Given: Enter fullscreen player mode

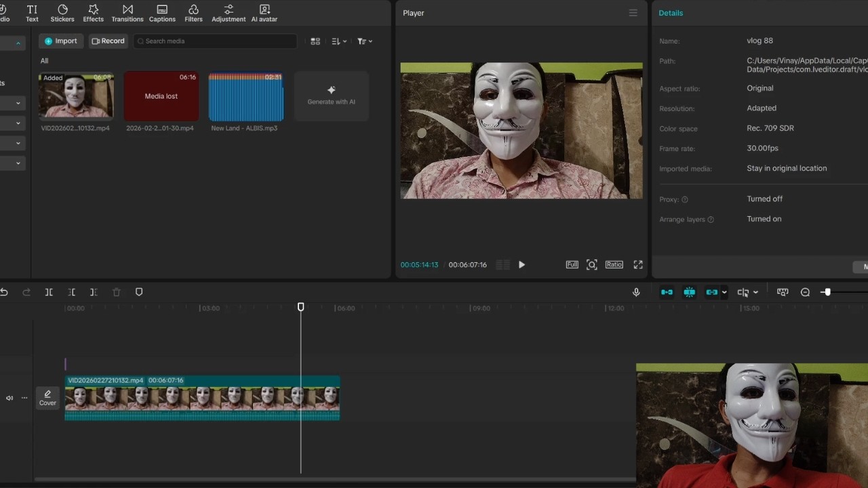Looking at the screenshot, I should 638,265.
